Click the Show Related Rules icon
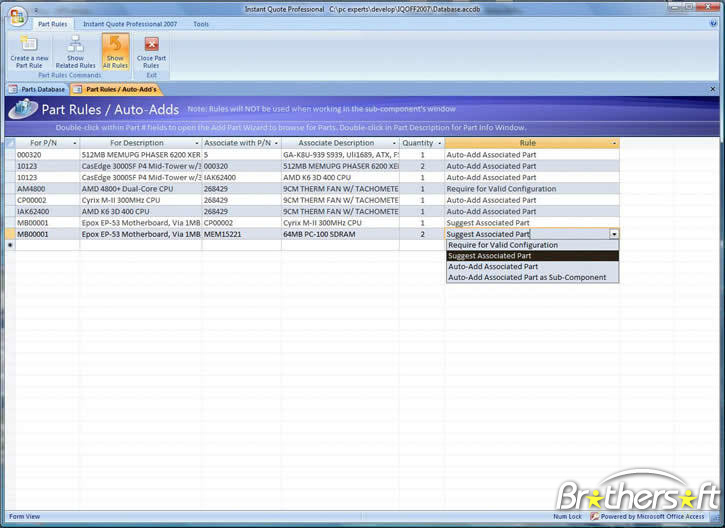The width and height of the screenshot is (725, 528). pyautogui.click(x=75, y=44)
